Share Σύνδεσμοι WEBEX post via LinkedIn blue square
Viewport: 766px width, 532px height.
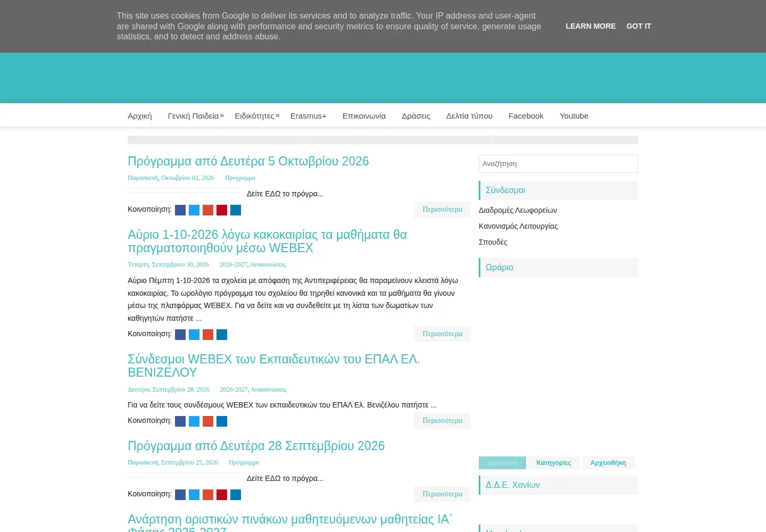[x=222, y=421]
